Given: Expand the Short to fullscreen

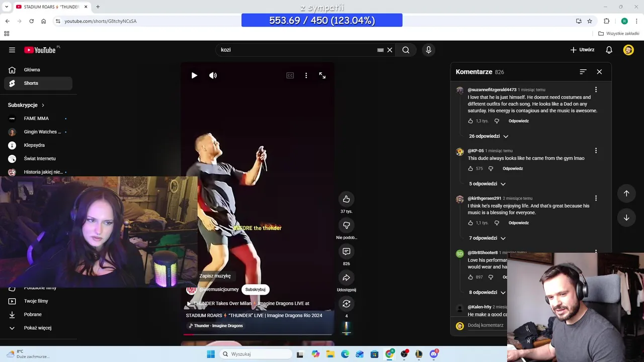Looking at the screenshot, I should click(323, 75).
